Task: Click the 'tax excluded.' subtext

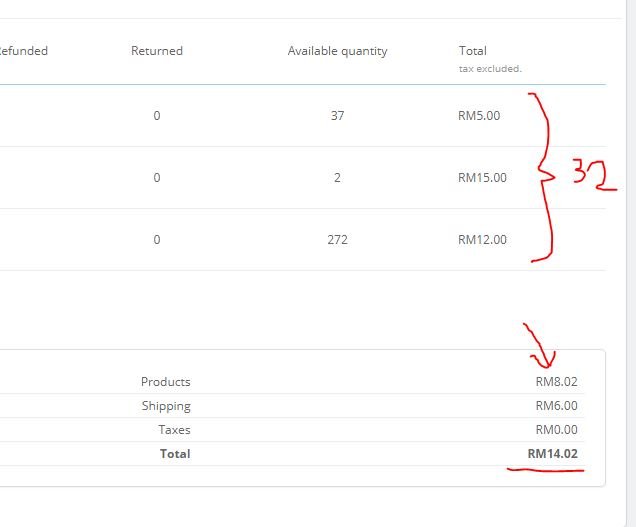Action: click(x=490, y=69)
